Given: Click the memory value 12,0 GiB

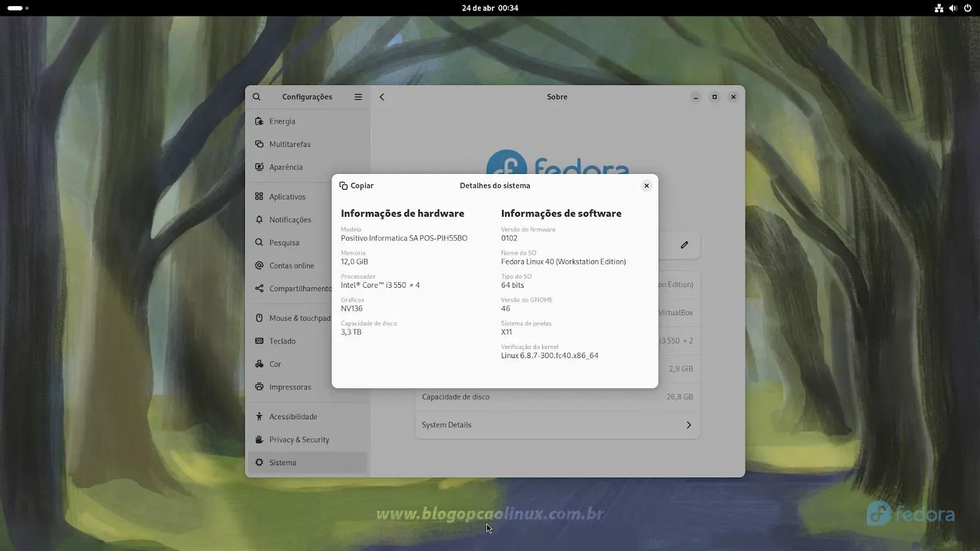Looking at the screenshot, I should point(355,261).
